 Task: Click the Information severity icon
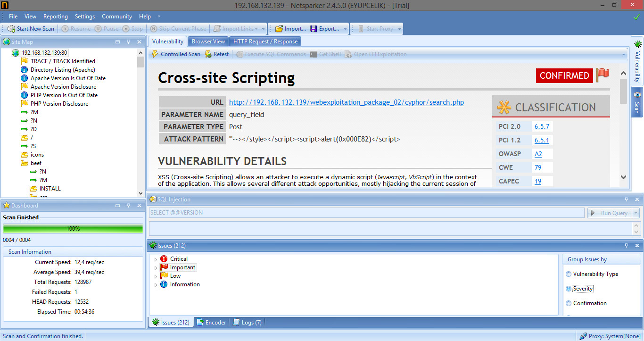164,284
